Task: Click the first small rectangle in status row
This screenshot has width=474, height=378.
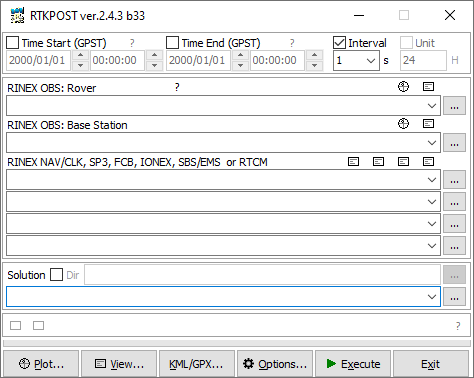Action: click(x=15, y=325)
